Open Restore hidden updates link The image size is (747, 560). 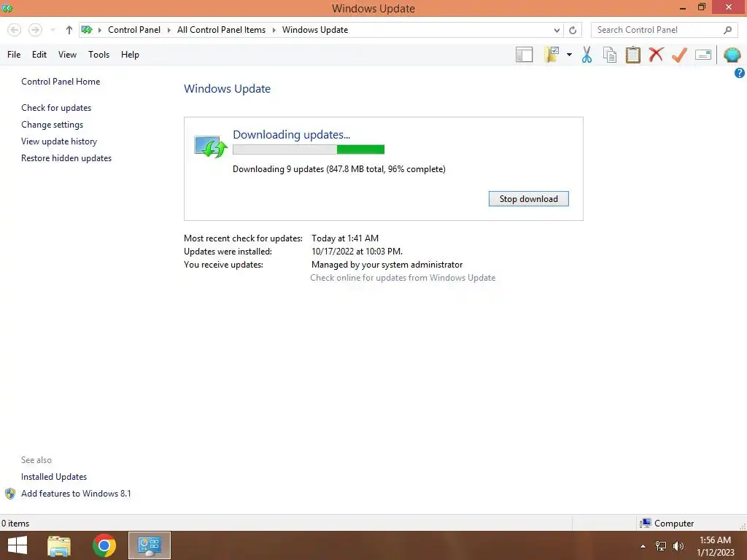66,158
